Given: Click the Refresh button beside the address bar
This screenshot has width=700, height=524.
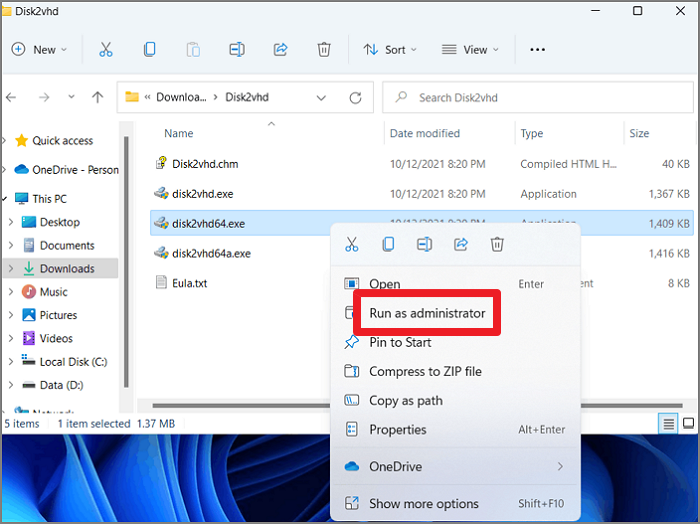Looking at the screenshot, I should (x=355, y=98).
